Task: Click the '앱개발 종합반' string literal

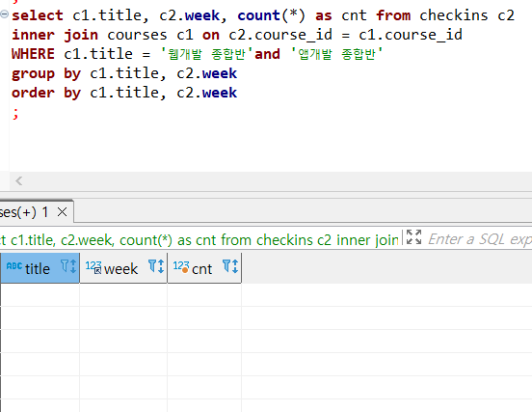Action: point(336,54)
